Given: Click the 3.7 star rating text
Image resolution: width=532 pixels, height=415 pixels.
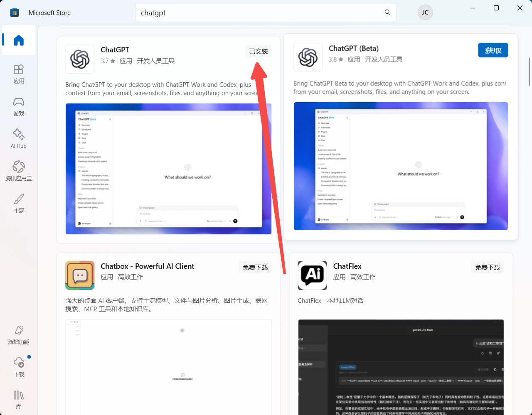Looking at the screenshot, I should point(108,61).
